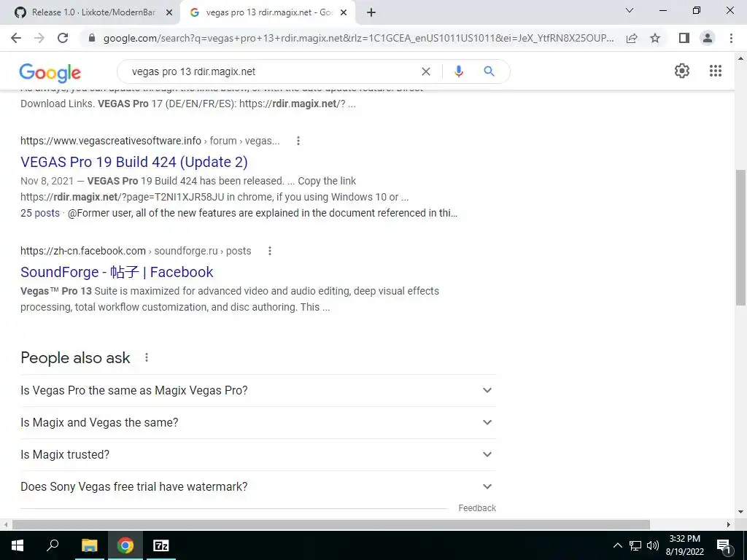View site info via the lock icon

(x=92, y=38)
